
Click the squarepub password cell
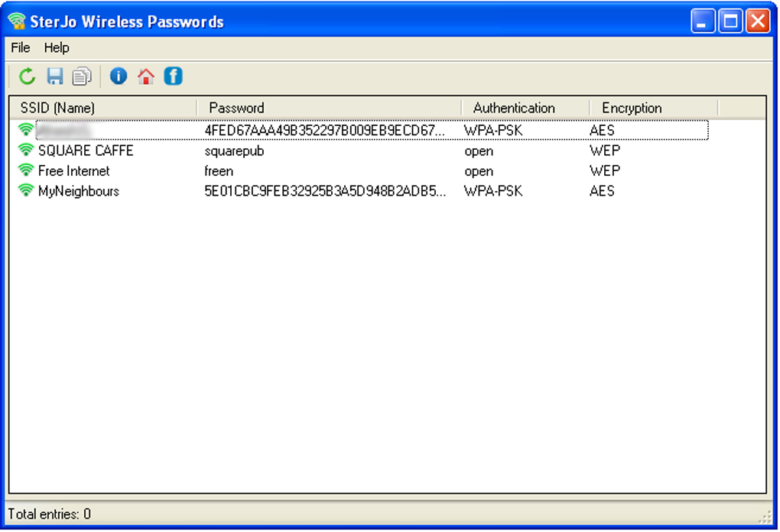click(234, 151)
